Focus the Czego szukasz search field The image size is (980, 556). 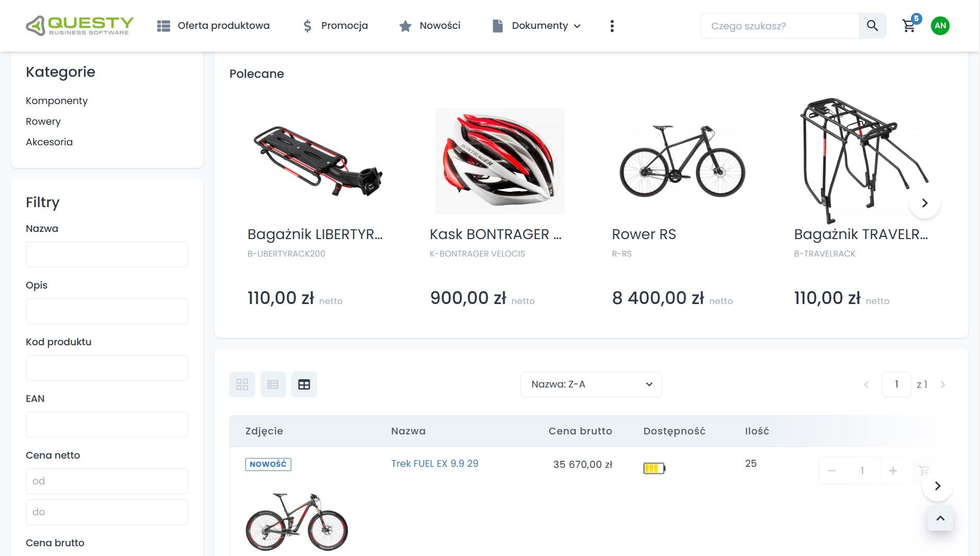(x=780, y=26)
